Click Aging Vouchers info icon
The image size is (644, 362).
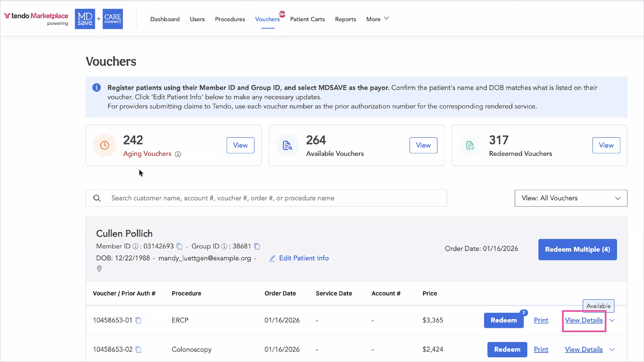coord(178,154)
